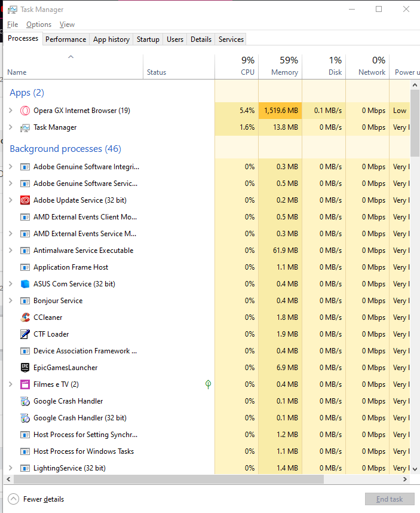Click the Antimalware Service Executable icon
This screenshot has height=513, width=420.
coord(25,251)
